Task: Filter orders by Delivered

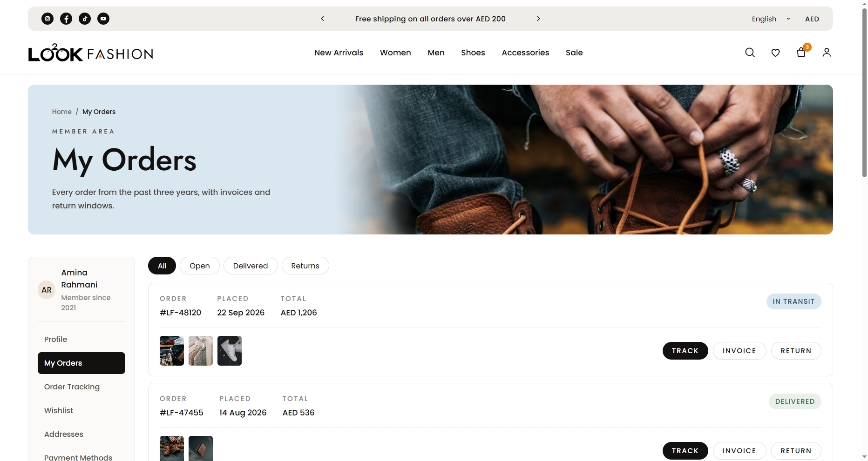Action: pos(251,266)
